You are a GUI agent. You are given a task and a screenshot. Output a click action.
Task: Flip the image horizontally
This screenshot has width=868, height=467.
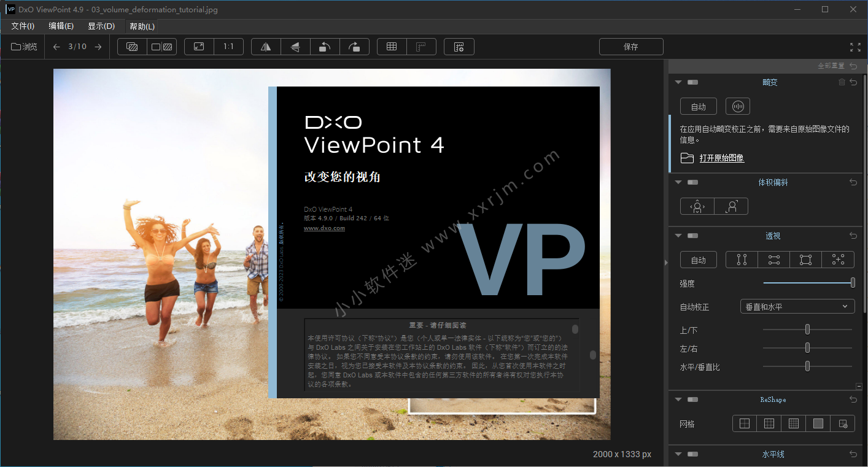pos(266,47)
